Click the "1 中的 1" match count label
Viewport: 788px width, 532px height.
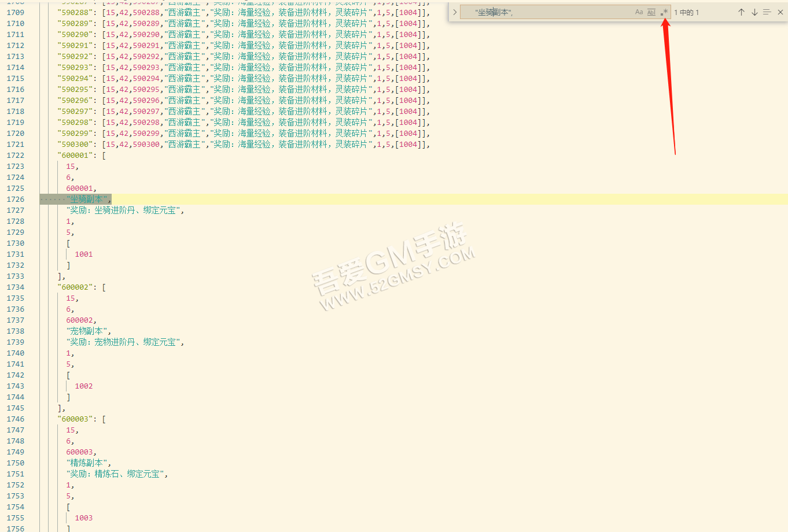point(687,12)
